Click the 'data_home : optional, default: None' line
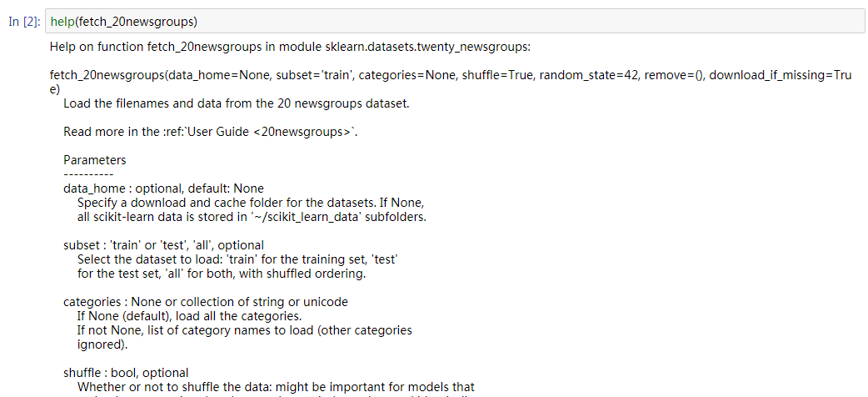The image size is (868, 397). 163,188
